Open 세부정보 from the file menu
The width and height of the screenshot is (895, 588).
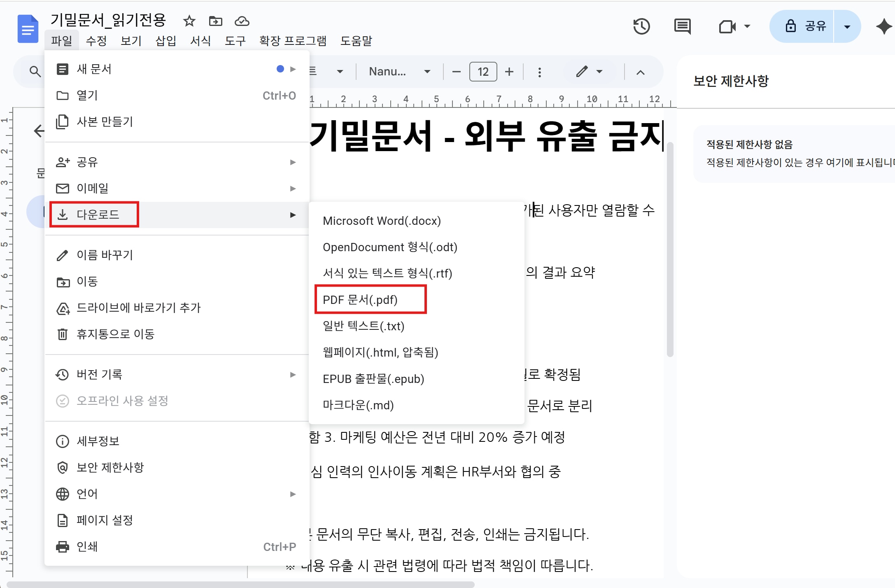click(x=177, y=441)
